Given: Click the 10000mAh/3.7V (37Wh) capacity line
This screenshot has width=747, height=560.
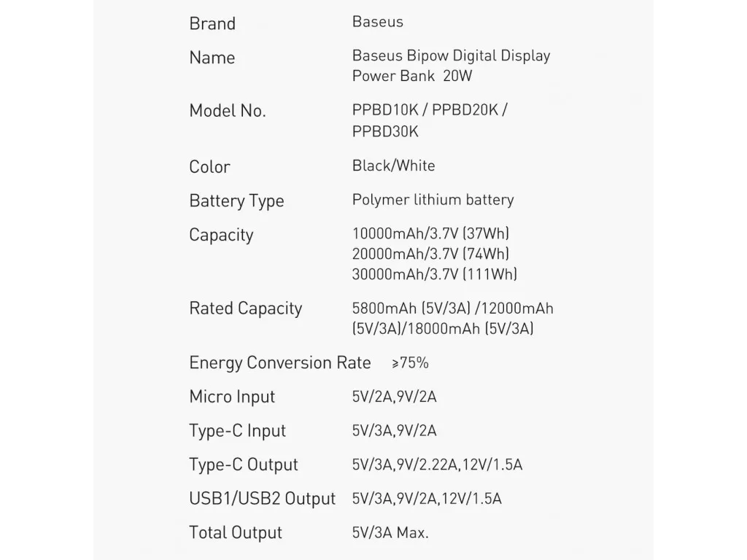Looking at the screenshot, I should (430, 234).
